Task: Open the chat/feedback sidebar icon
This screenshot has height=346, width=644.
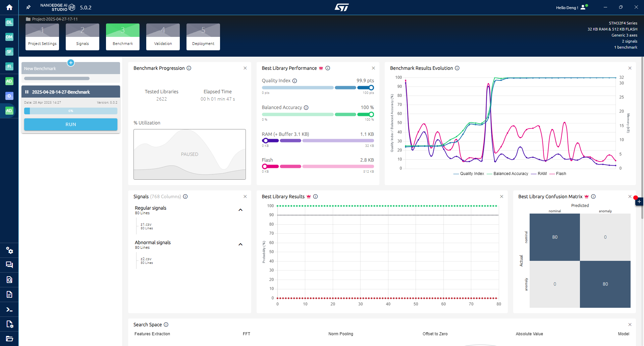Action: (9, 265)
